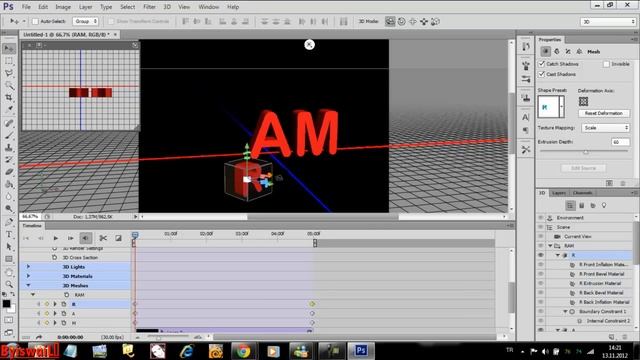Open the Cap tab icon in Properties
Viewport: 640px width, 360px height.
(x=568, y=51)
